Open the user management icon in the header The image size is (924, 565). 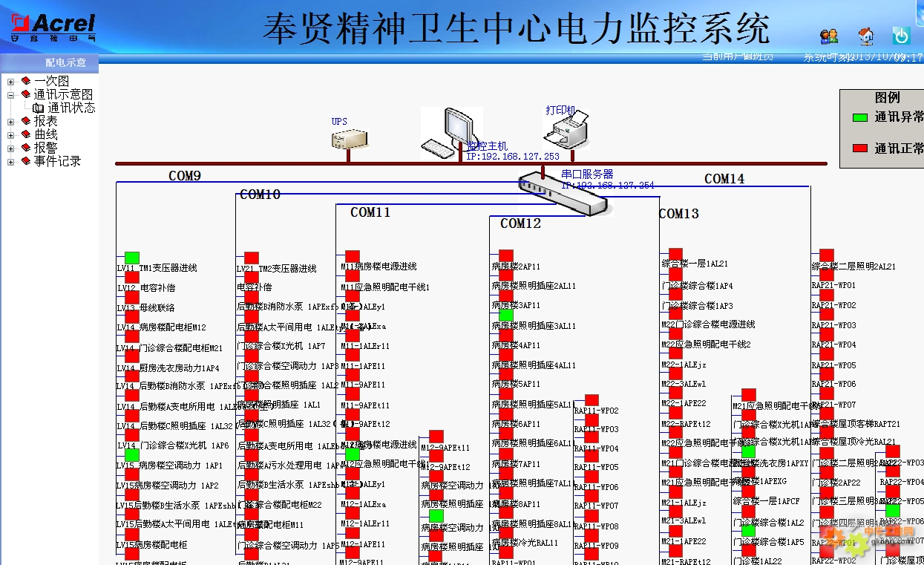pyautogui.click(x=829, y=35)
